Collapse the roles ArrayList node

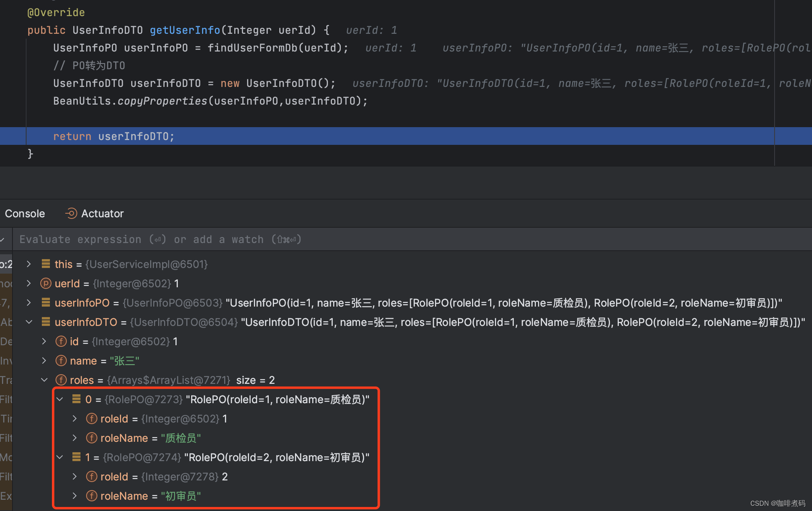pos(44,380)
